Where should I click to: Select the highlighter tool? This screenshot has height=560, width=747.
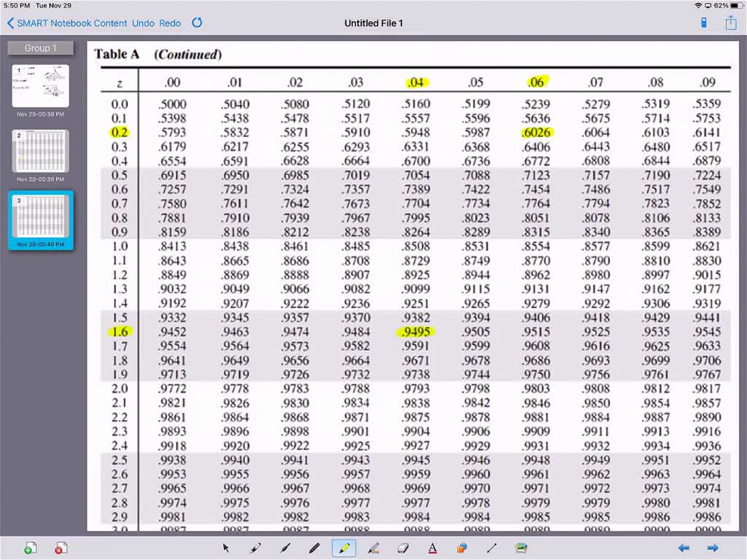(x=344, y=548)
